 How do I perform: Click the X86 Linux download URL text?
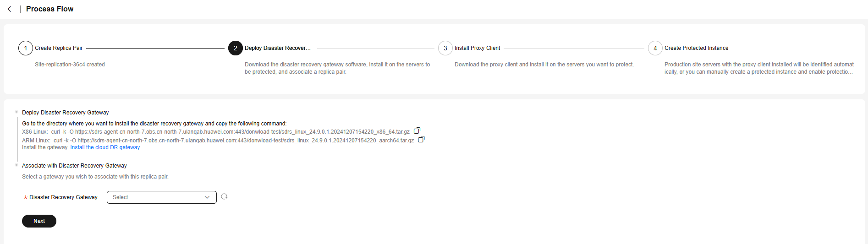pyautogui.click(x=242, y=132)
